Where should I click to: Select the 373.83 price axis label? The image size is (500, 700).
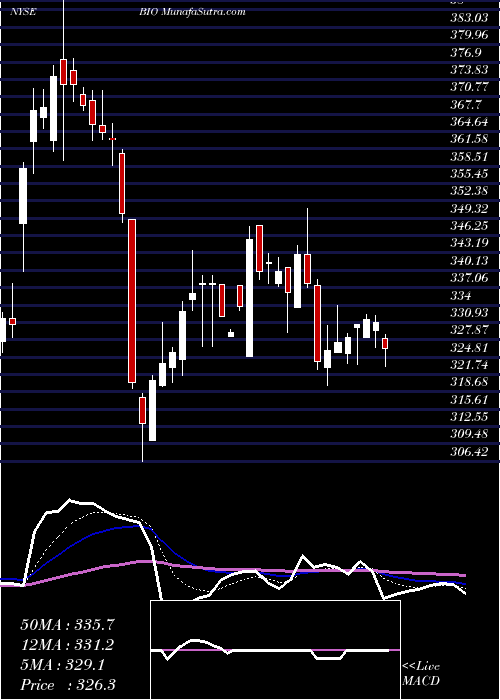[x=467, y=70]
